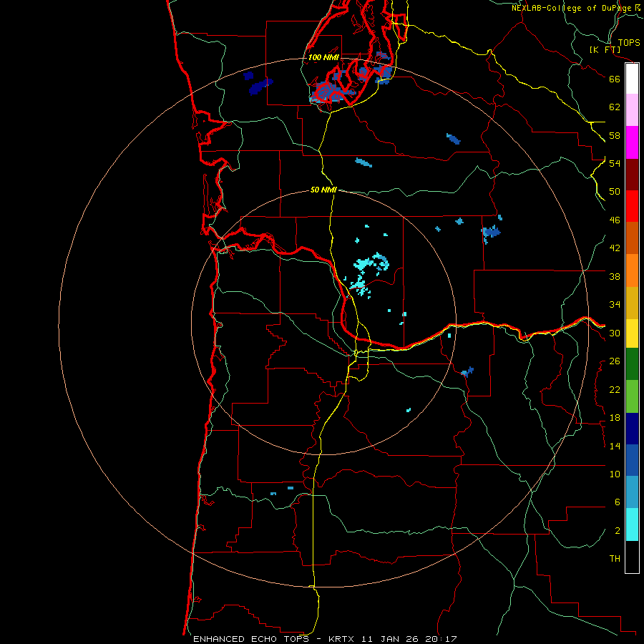Click the white 66 kft color swatch
This screenshot has width=644, height=644.
click(x=632, y=79)
